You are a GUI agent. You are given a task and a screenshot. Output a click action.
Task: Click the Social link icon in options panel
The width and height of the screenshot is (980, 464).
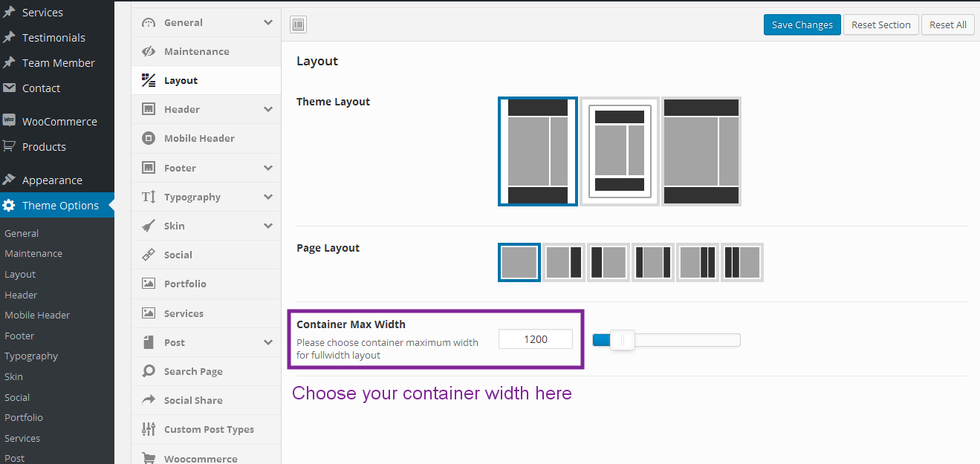point(149,255)
